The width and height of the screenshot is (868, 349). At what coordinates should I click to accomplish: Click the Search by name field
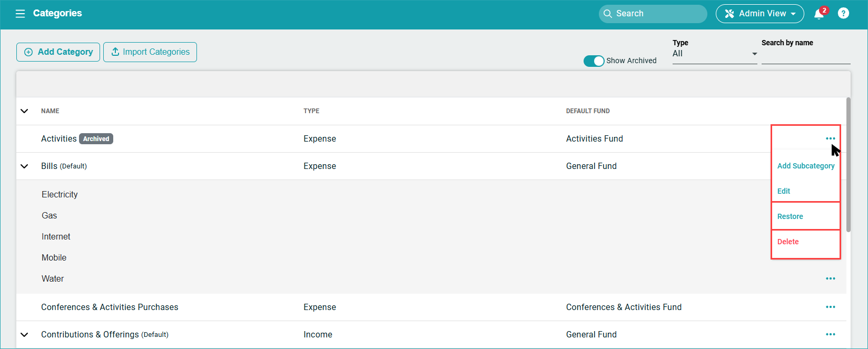pos(805,57)
